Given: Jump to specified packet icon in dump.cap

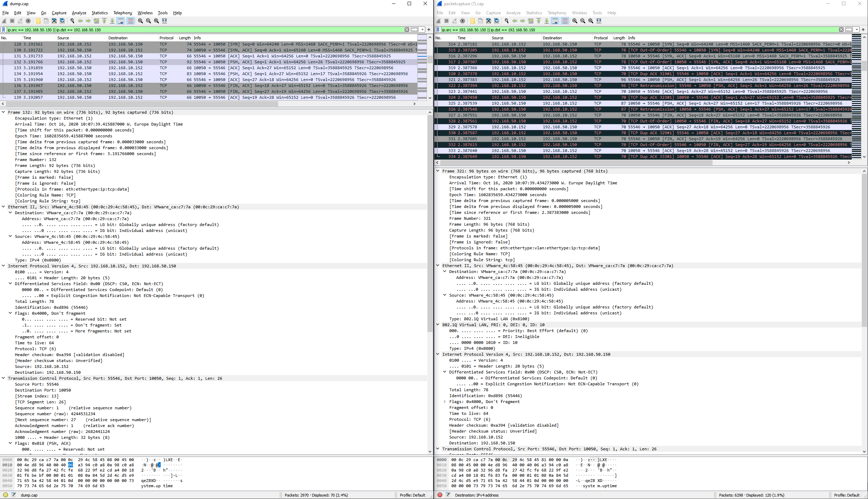Looking at the screenshot, I should pyautogui.click(x=96, y=21).
